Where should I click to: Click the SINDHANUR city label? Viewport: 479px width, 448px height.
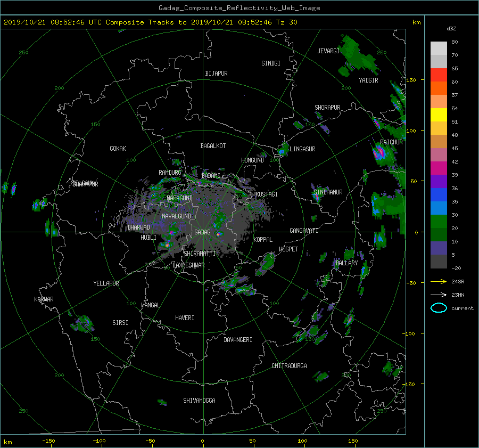328,192
